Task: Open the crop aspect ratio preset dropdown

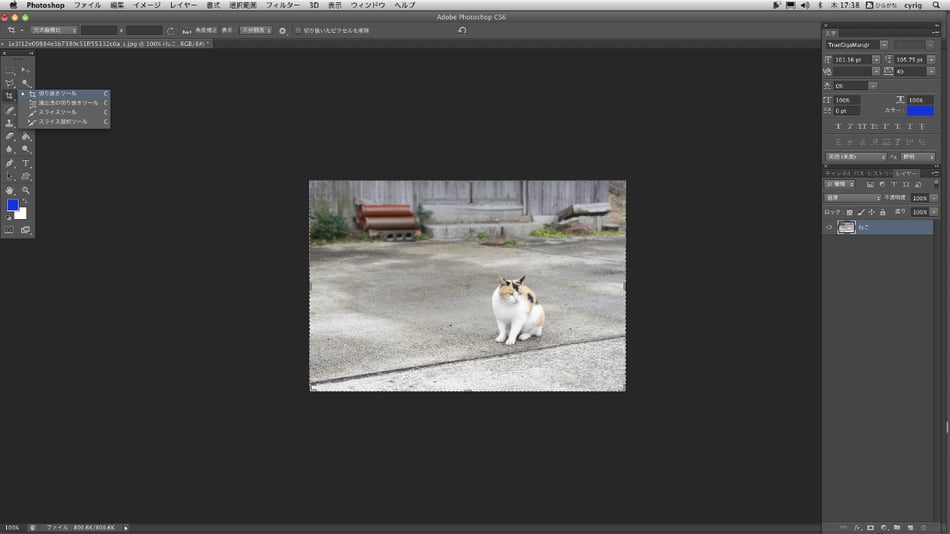Action: point(52,31)
